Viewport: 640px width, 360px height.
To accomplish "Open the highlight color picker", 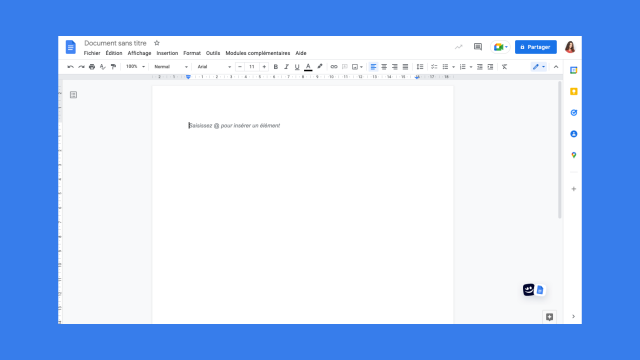I will 320,67.
